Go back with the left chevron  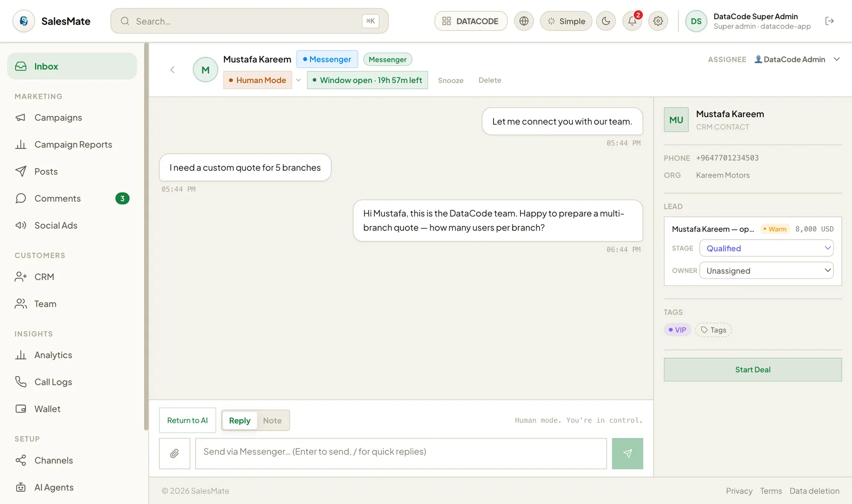[x=173, y=70]
